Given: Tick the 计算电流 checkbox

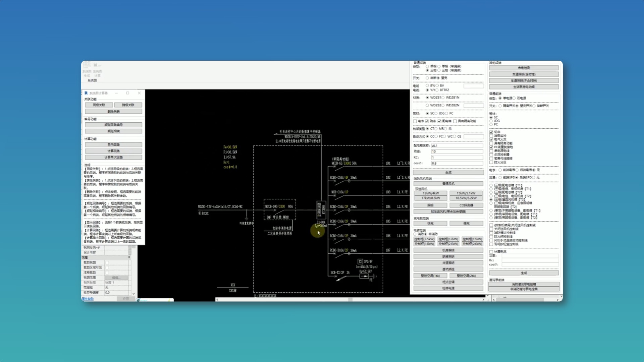Looking at the screenshot, I should [491, 251].
